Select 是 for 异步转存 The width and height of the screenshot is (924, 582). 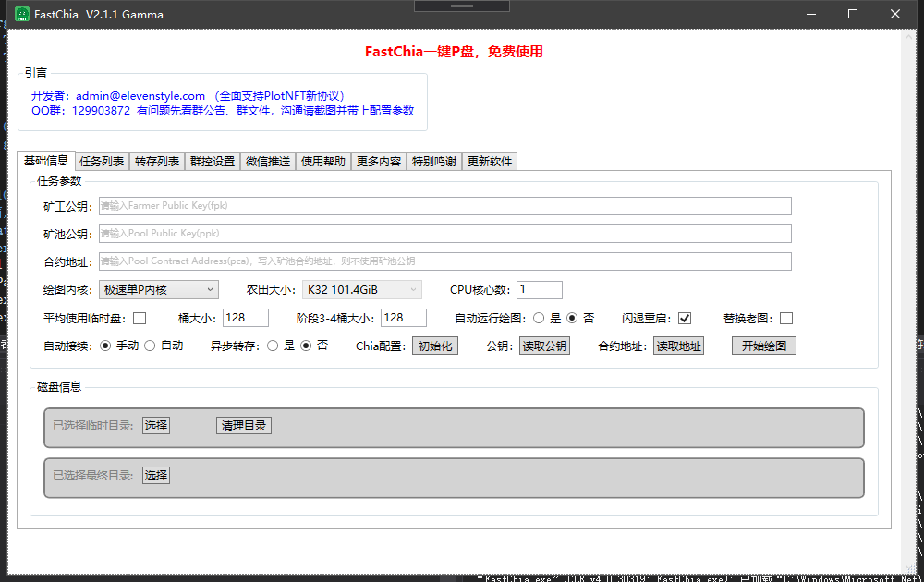[273, 346]
